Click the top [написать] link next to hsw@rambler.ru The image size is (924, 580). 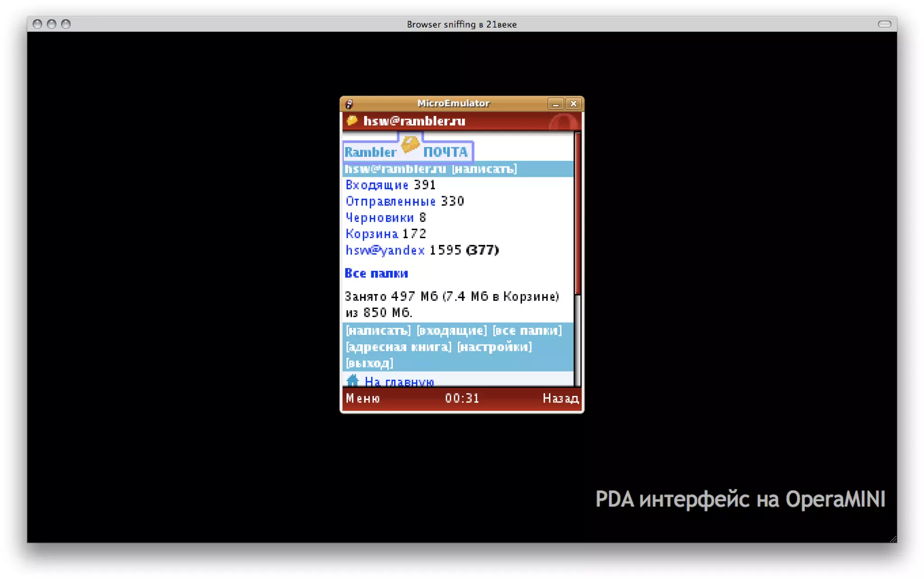[x=485, y=169]
